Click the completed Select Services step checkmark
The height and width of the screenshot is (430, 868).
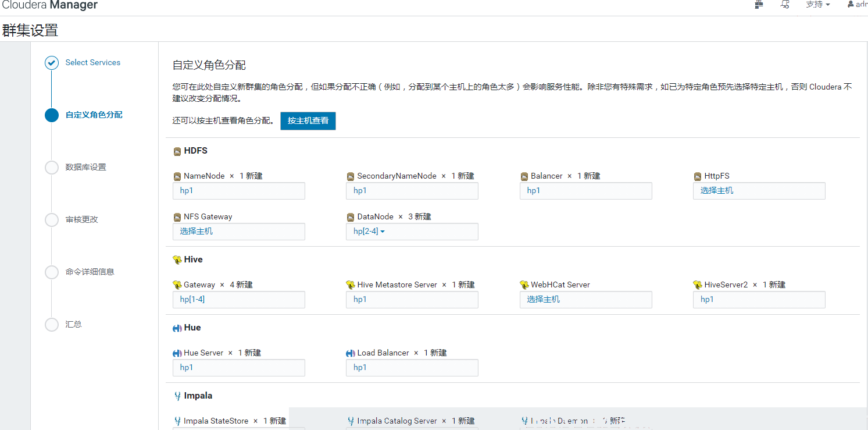(x=52, y=63)
